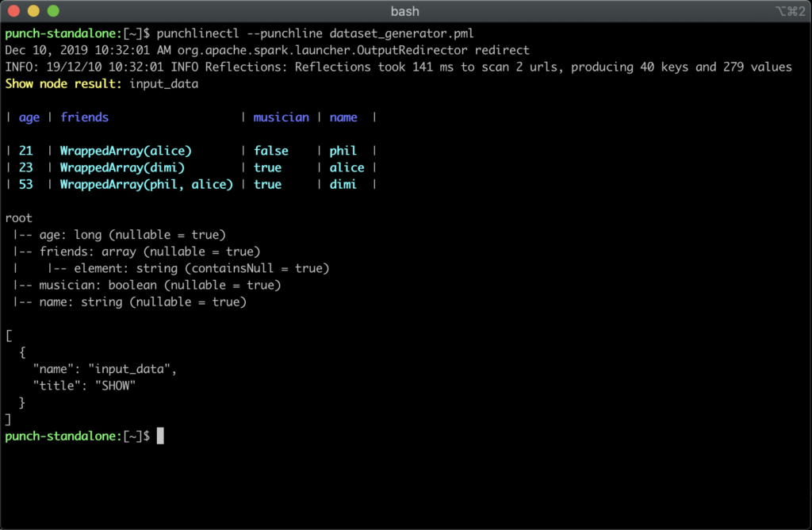Click the 'age' column header
812x530 pixels.
29,117
